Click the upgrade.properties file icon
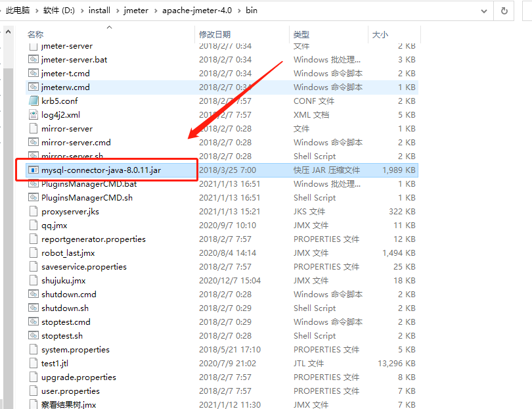532x409 pixels. coord(33,377)
